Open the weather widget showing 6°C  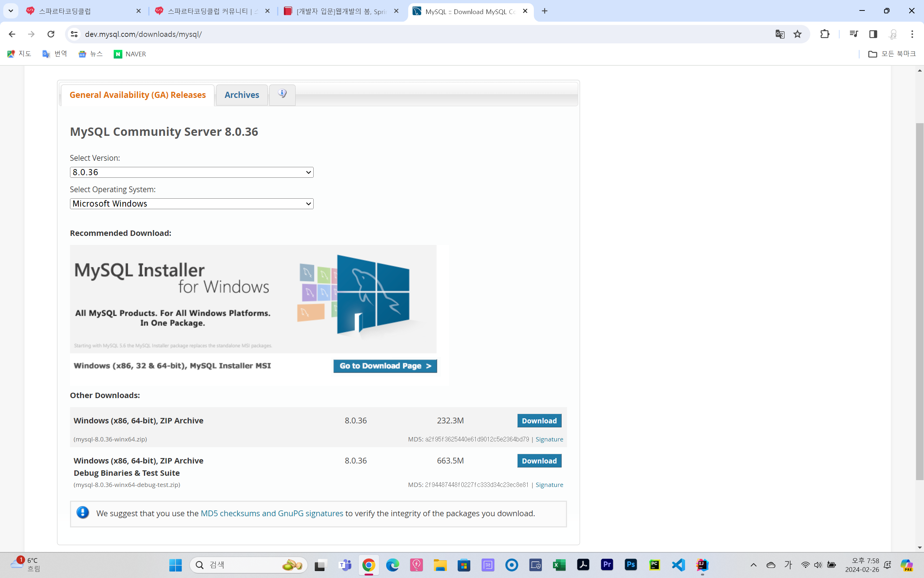point(25,565)
